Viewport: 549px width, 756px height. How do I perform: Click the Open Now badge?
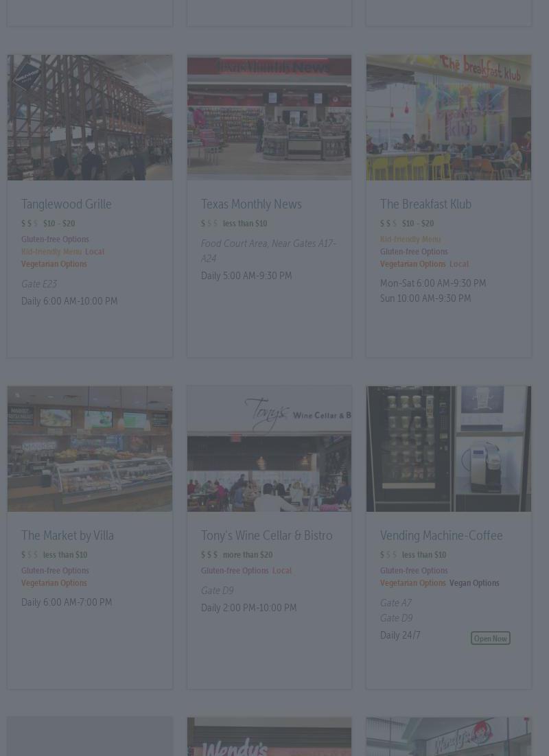(x=490, y=639)
